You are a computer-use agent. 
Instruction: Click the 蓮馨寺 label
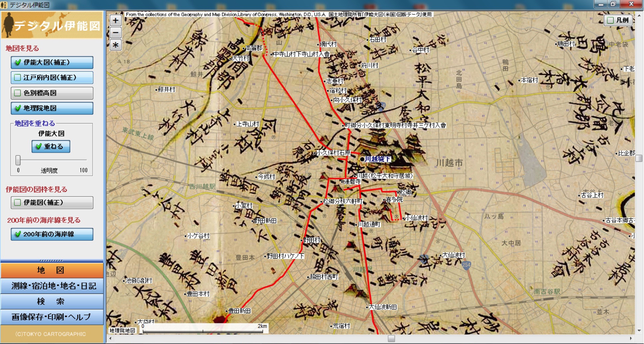352,182
